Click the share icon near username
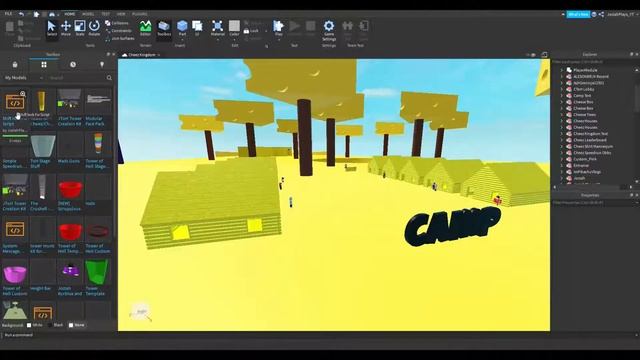 point(601,14)
